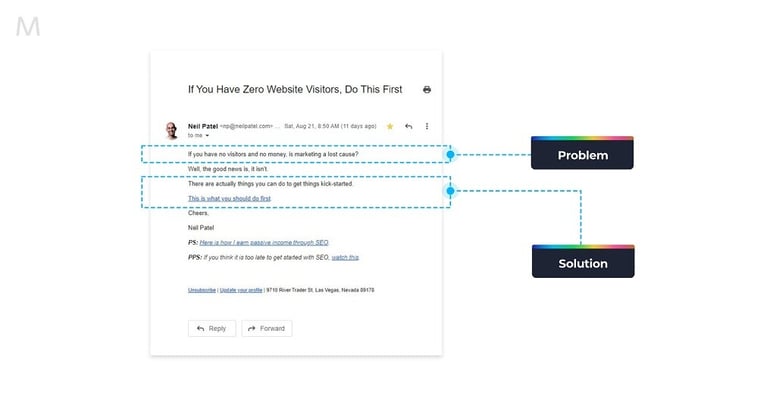Click the print email icon
This screenshot has width=776, height=405.
click(x=427, y=90)
